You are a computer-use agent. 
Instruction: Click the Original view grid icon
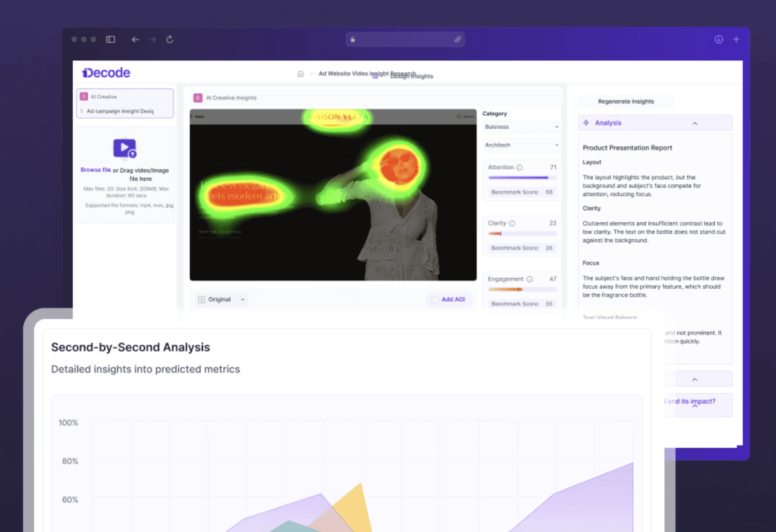202,299
